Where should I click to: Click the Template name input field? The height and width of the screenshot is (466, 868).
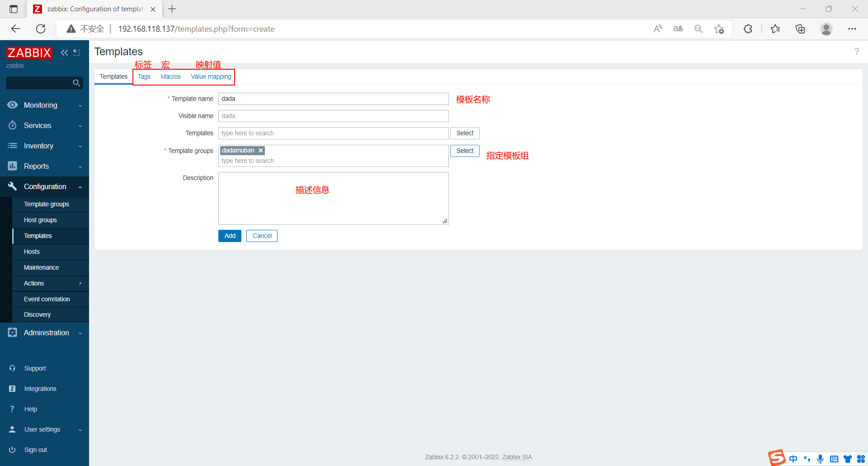coord(333,99)
